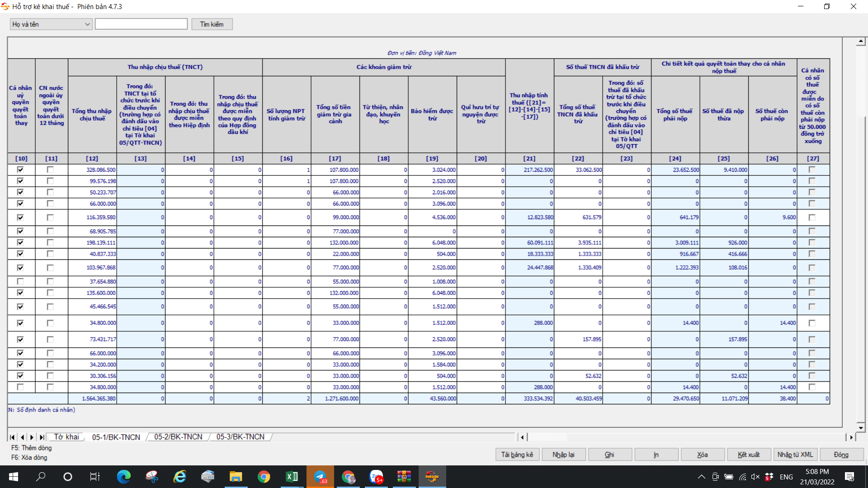
Task: Open Internet Explorer from taskbar
Action: pyautogui.click(x=180, y=477)
